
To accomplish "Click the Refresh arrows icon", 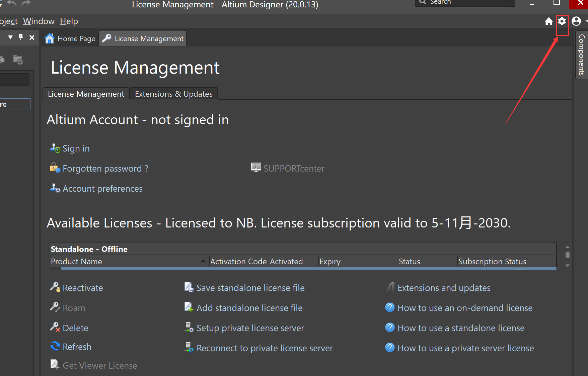I will 55,346.
